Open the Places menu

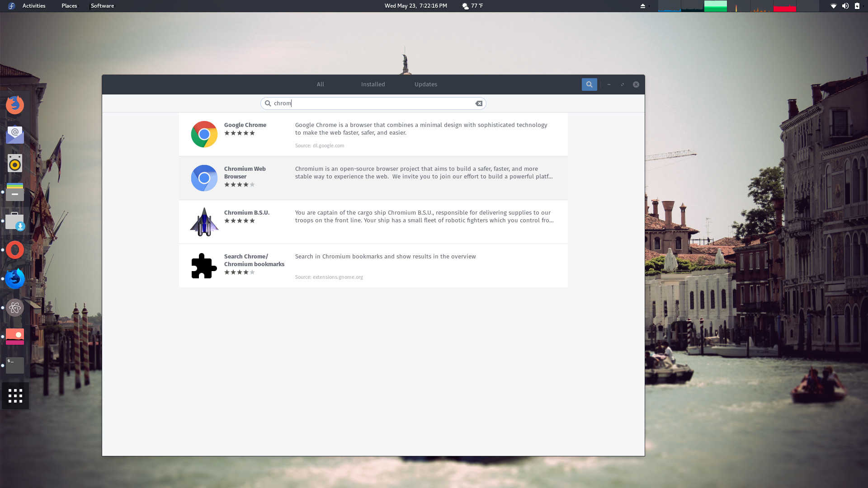[69, 6]
